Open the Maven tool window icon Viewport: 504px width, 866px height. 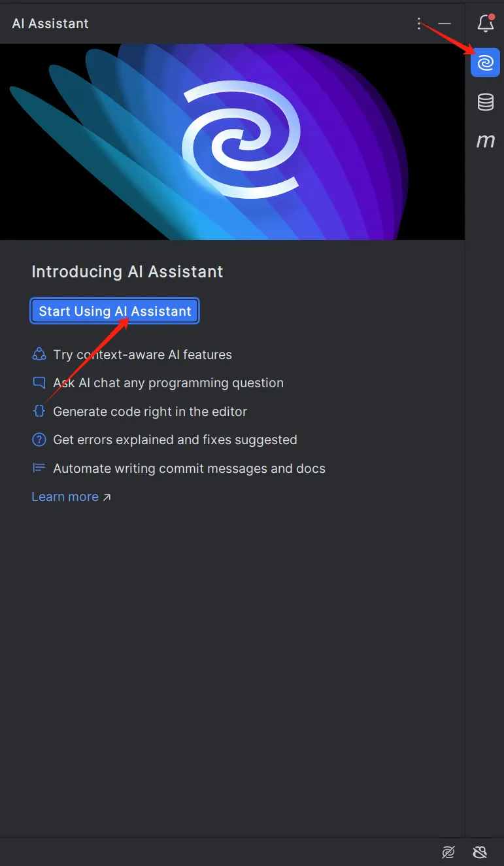[485, 141]
